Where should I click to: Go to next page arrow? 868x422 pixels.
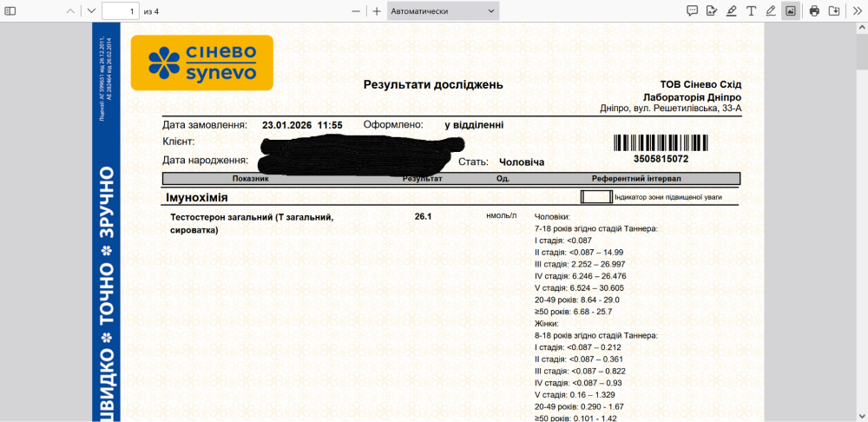pyautogui.click(x=91, y=11)
